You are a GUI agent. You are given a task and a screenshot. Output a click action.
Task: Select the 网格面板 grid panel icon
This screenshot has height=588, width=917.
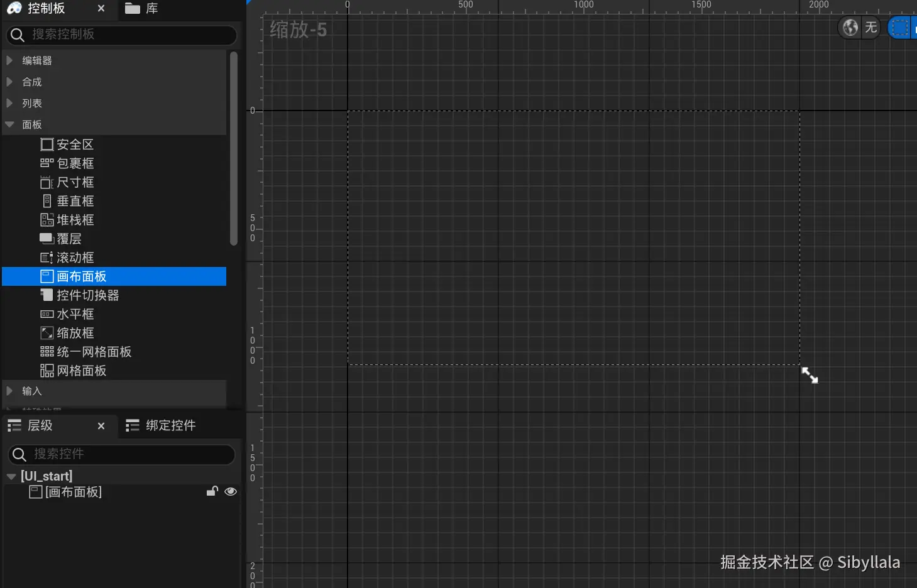(x=47, y=371)
